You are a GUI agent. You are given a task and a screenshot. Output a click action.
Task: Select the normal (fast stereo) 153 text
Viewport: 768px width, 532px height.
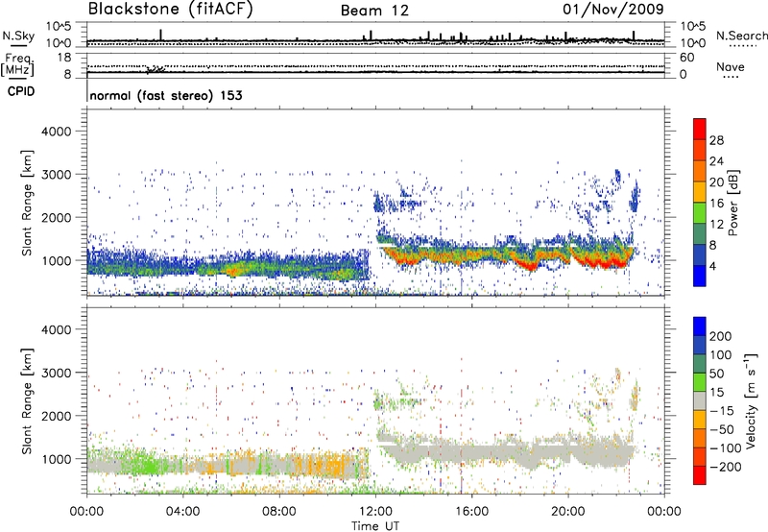tap(166, 95)
